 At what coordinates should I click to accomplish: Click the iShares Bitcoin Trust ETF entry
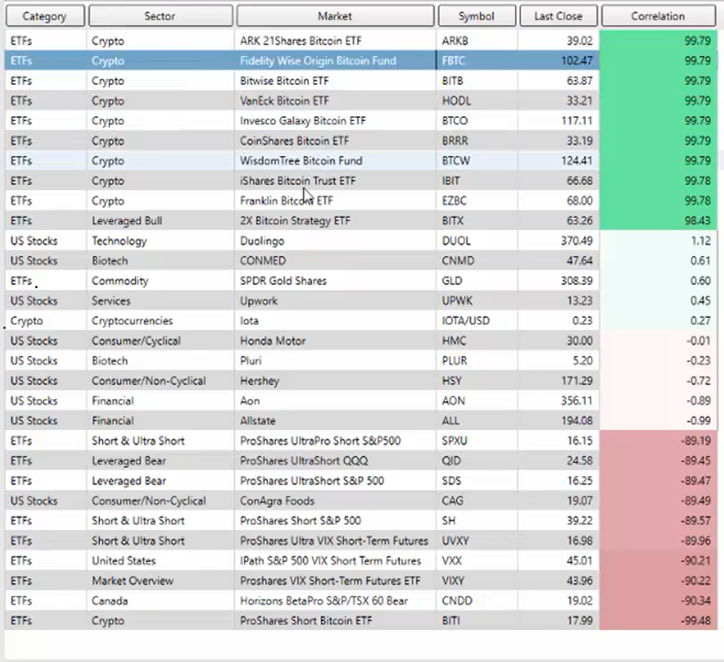[296, 181]
